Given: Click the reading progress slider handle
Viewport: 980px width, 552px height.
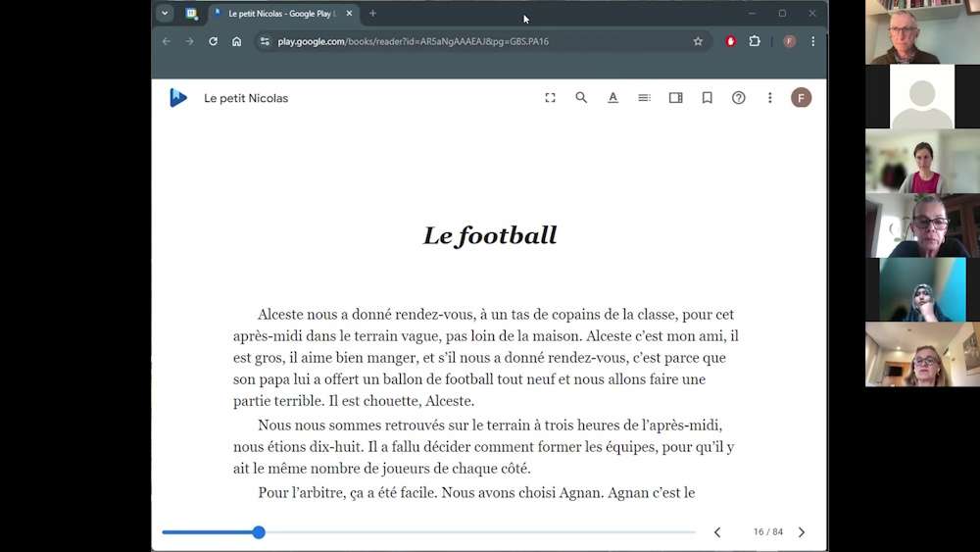Looking at the screenshot, I should (259, 532).
